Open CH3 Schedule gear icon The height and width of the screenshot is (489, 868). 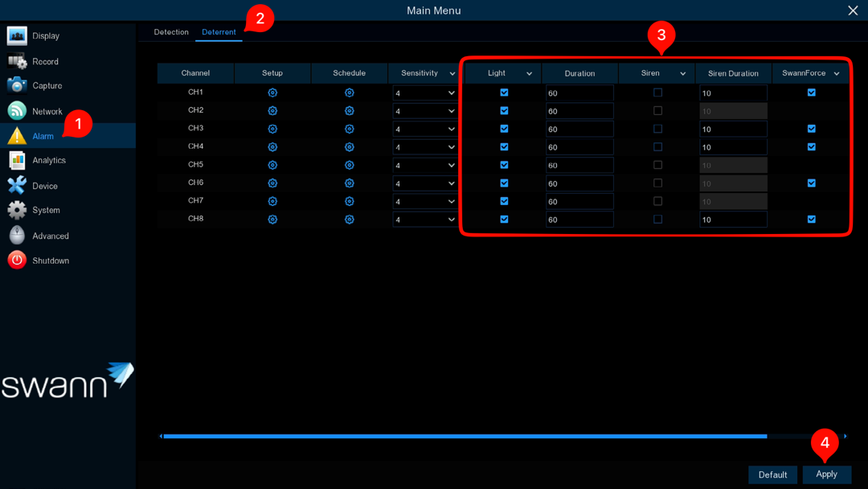(x=350, y=129)
